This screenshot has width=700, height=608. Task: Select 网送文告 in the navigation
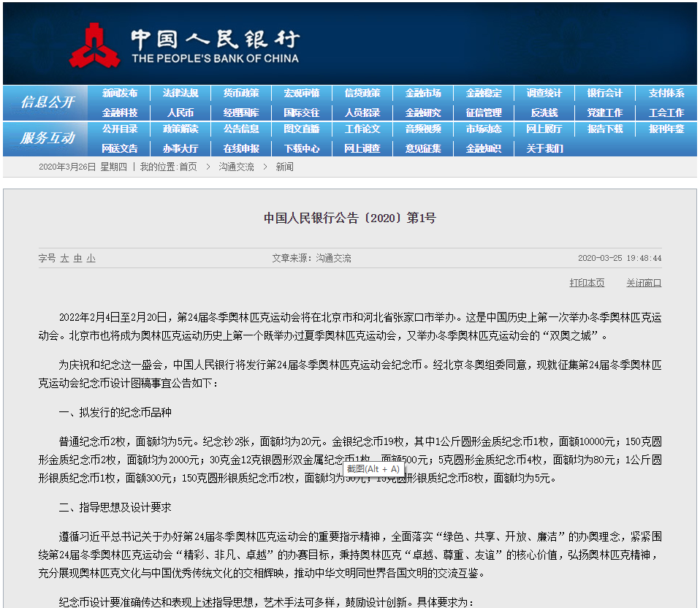120,148
